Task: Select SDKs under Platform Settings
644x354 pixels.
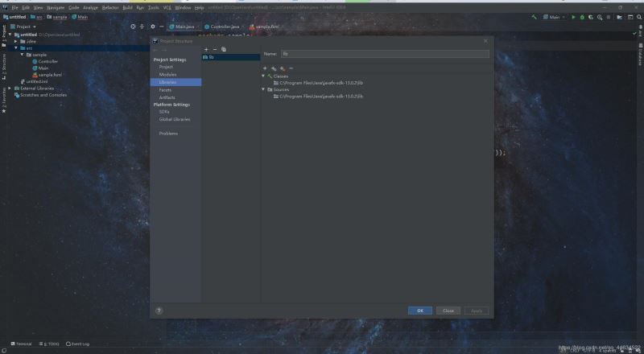Action: [164, 112]
